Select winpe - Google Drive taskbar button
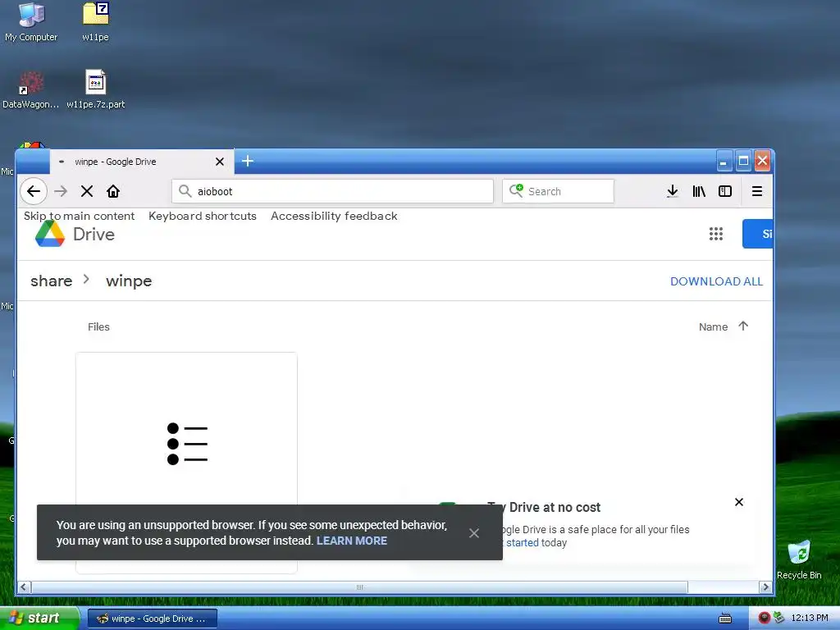Viewport: 840px width, 630px height. [x=152, y=619]
